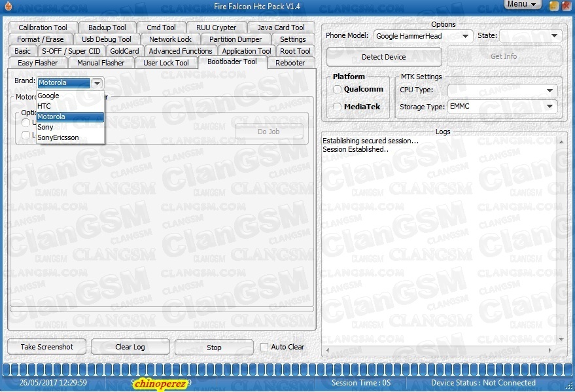Select the User Lock Tool tab
575x392 pixels.
(166, 63)
